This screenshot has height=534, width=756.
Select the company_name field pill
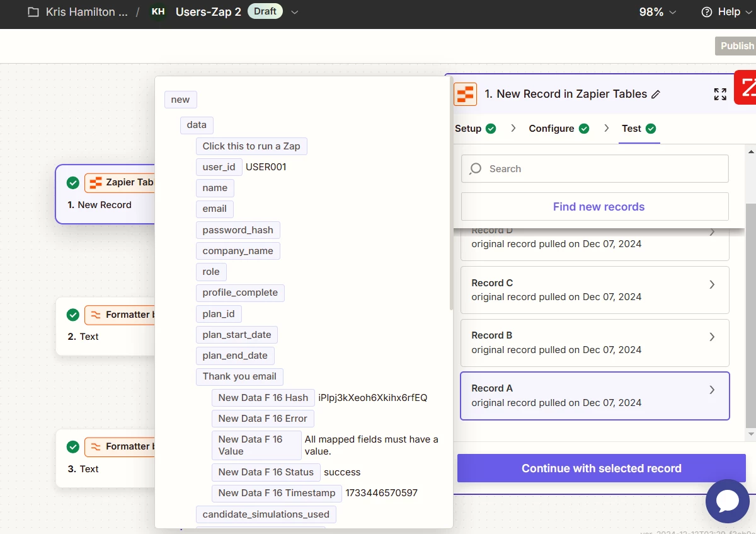click(x=238, y=251)
